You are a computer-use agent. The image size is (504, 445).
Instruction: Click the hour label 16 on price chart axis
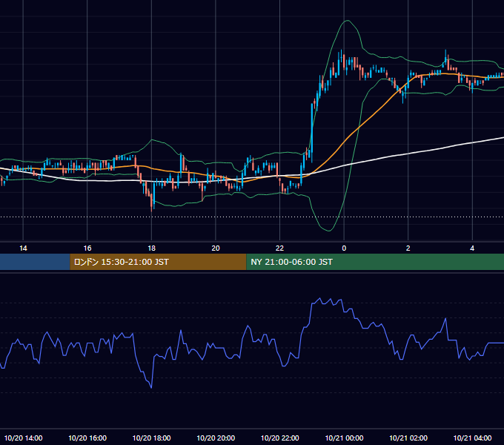coord(87,248)
